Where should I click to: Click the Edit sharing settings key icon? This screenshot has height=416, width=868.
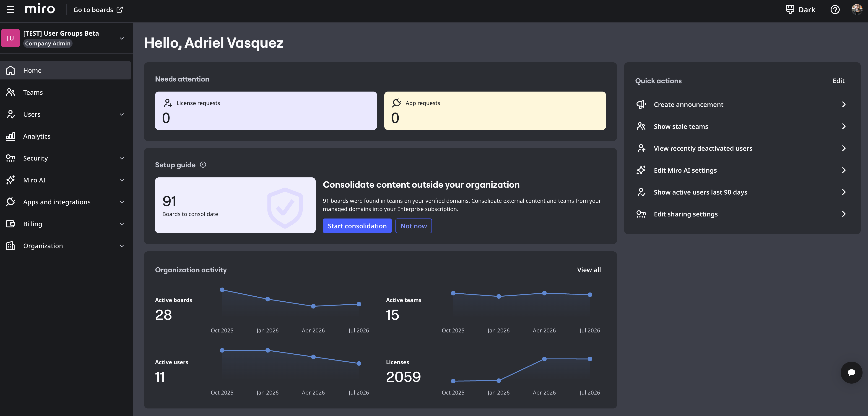[x=641, y=214]
